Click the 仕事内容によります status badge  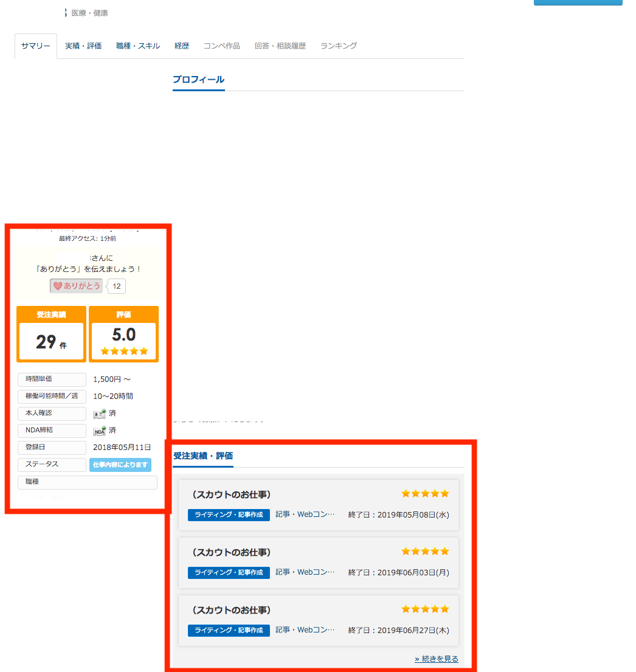coord(120,465)
